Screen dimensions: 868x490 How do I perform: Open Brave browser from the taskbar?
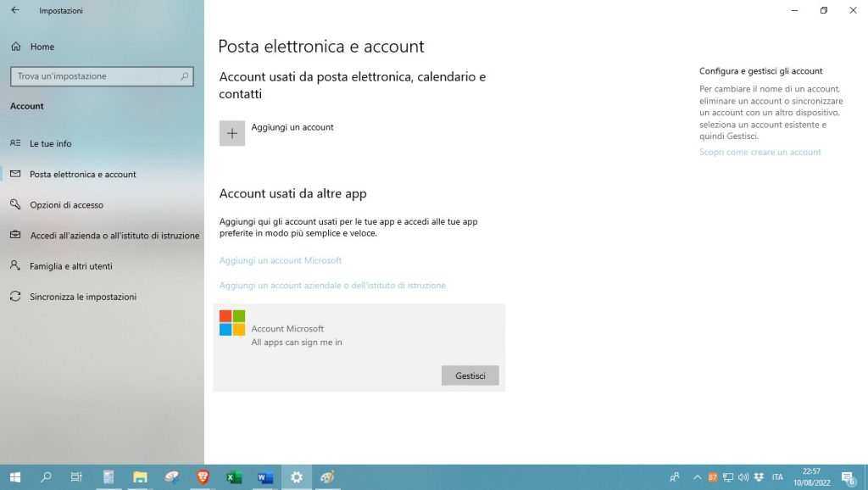pyautogui.click(x=203, y=477)
